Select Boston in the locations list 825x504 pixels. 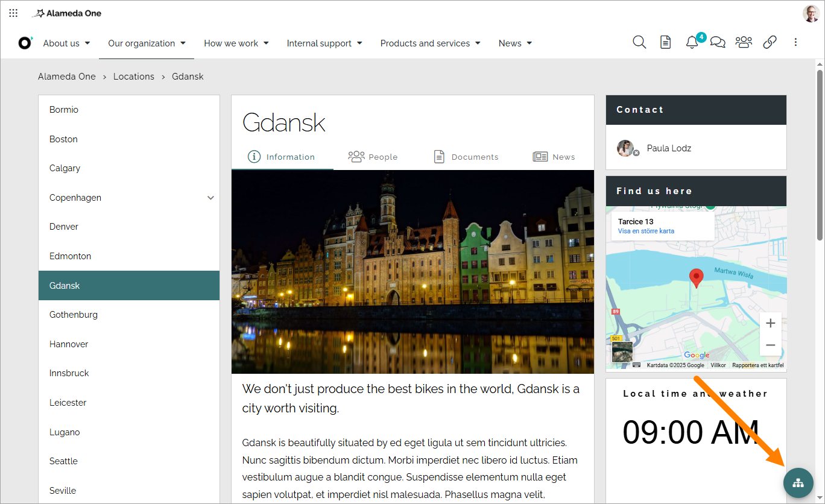coord(129,139)
